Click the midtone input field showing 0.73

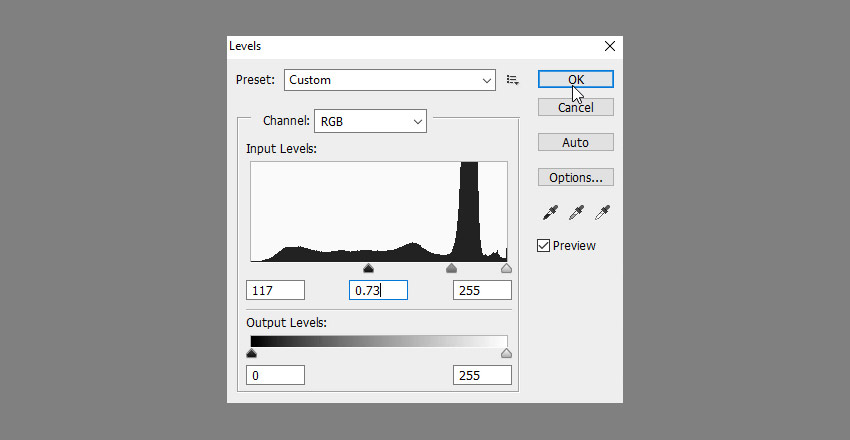[378, 290]
